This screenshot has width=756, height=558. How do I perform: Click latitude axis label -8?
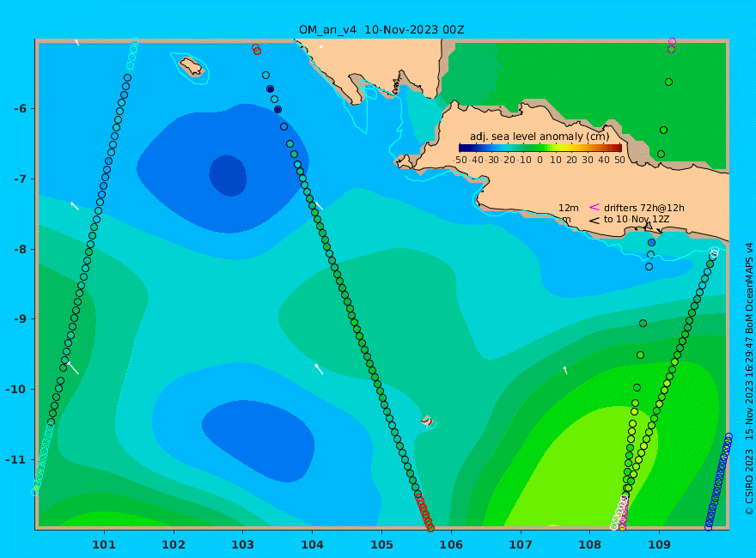19,250
